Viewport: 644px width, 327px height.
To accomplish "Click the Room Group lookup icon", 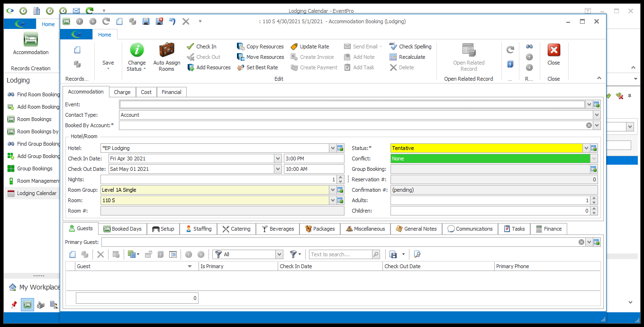I will 340,190.
